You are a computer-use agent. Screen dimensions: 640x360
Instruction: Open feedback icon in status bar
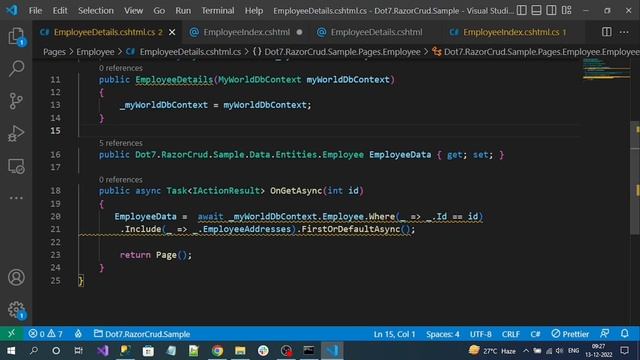[x=604, y=334]
